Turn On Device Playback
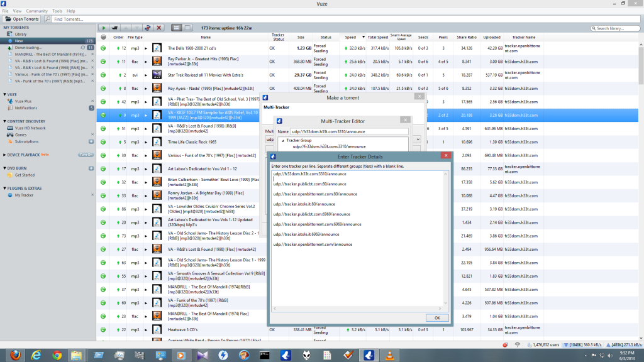 click(86, 155)
